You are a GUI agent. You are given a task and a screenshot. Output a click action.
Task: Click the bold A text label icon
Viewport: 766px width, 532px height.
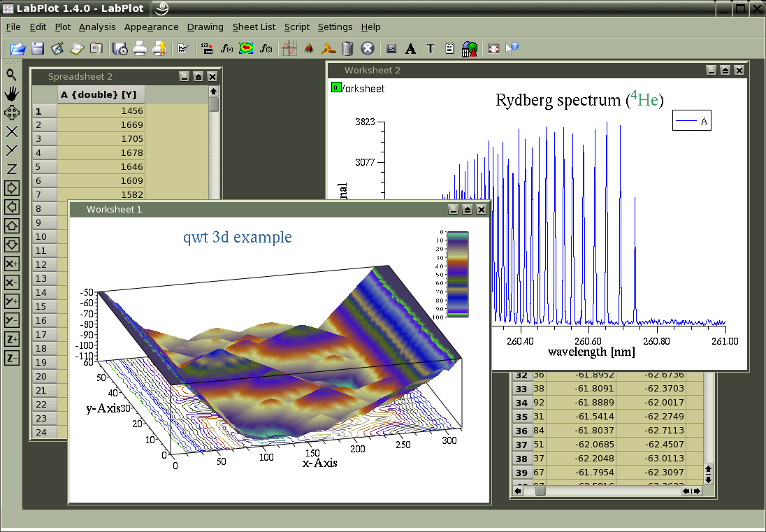pyautogui.click(x=410, y=48)
